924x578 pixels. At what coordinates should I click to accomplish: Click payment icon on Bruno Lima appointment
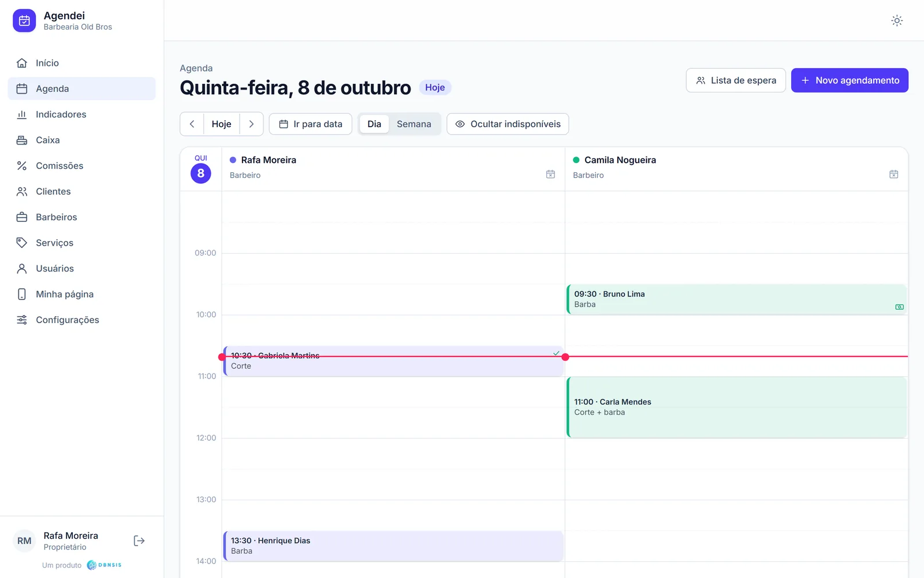[x=899, y=307]
